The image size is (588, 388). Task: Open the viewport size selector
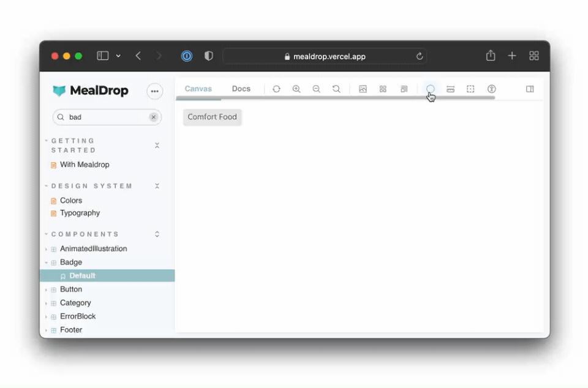tap(404, 89)
